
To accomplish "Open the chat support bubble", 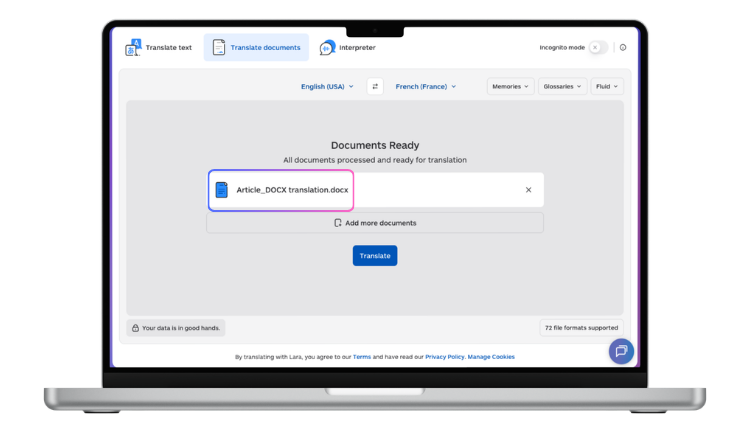I will click(x=621, y=352).
